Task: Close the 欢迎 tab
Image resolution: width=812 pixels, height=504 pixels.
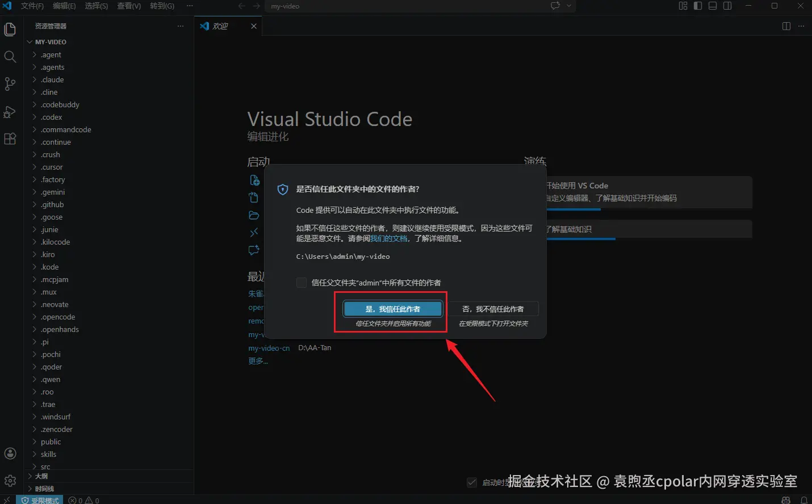Action: (x=254, y=26)
